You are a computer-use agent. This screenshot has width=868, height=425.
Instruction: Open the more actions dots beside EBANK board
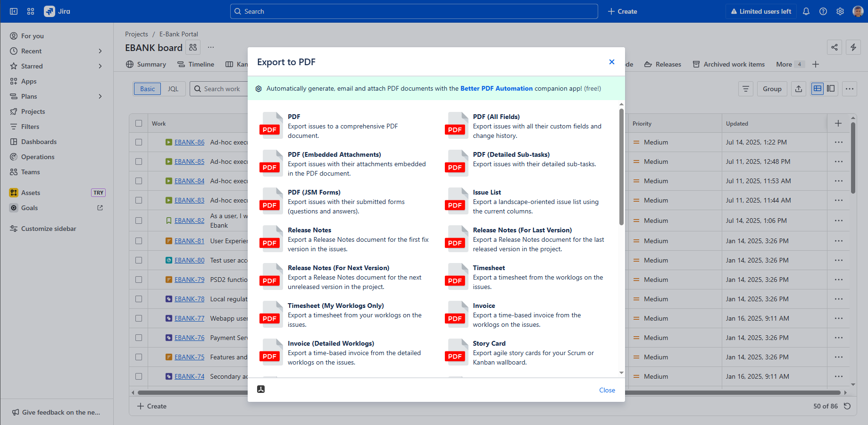[211, 47]
